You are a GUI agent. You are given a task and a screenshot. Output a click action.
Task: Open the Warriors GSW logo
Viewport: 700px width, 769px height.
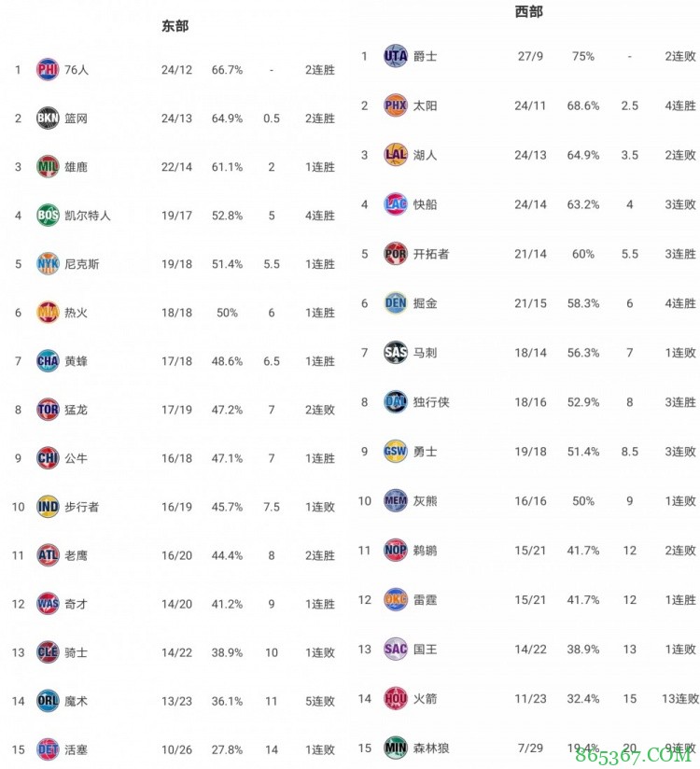396,452
